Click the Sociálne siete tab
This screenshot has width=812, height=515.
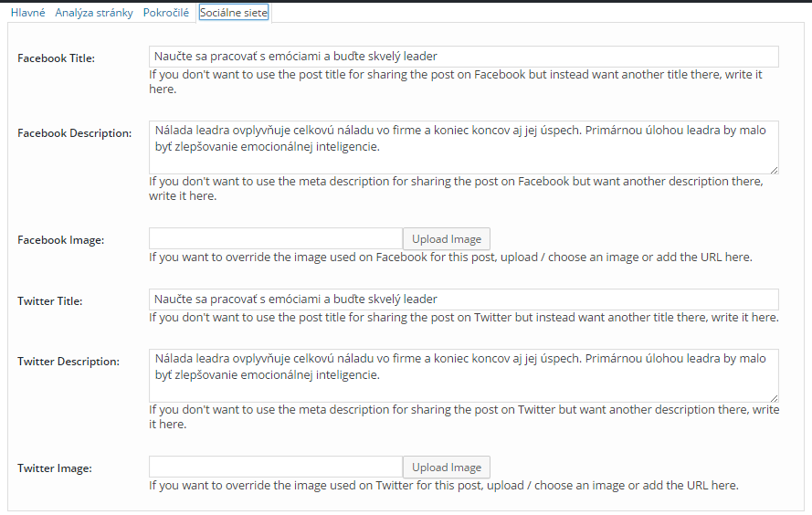234,13
